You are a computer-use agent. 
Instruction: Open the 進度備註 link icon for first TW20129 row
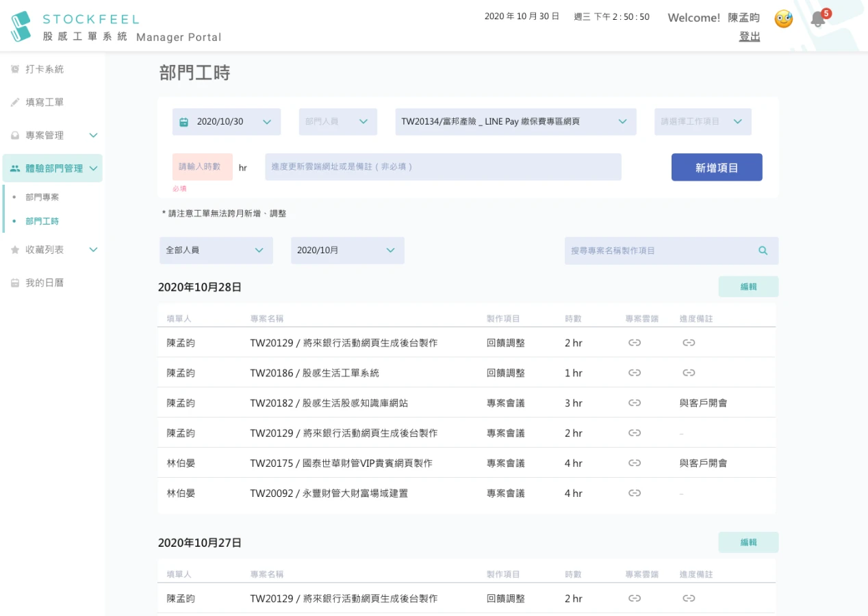(689, 343)
